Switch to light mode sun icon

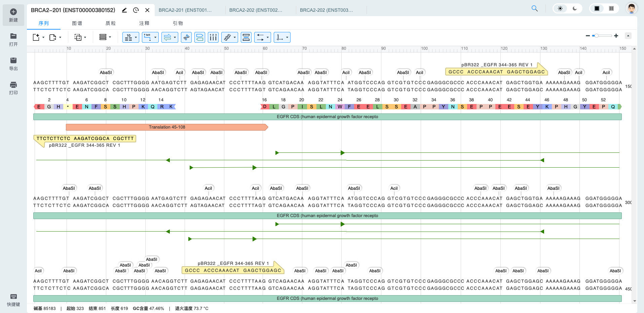[x=560, y=8]
